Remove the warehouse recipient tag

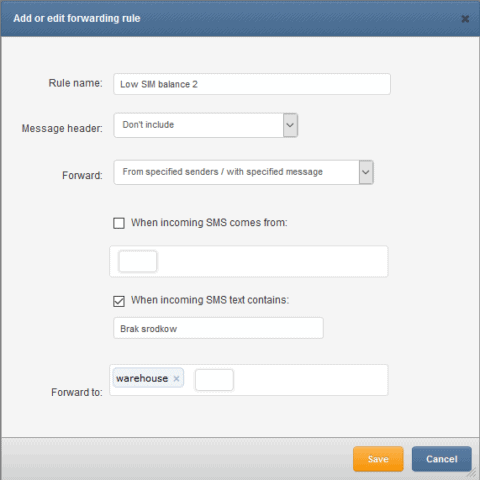tap(176, 379)
